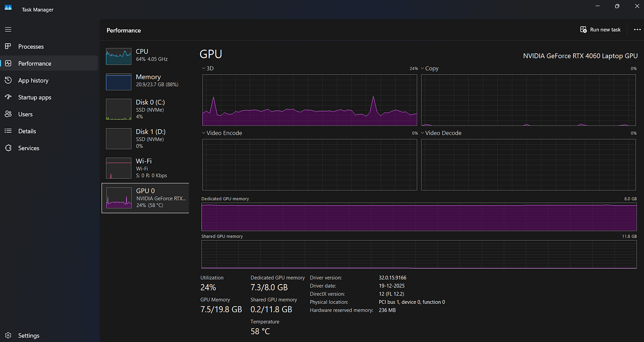Screen dimensions: 644x342
Task: Click the large GPU heading
Action: click(x=211, y=54)
